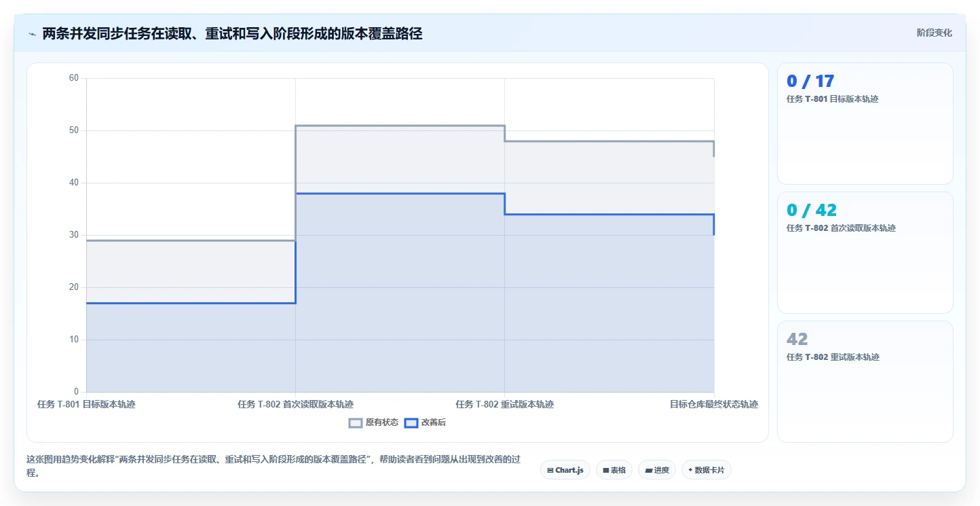This screenshot has width=980, height=506.
Task: Click the lightning icon beside the chart title
Action: [32, 34]
